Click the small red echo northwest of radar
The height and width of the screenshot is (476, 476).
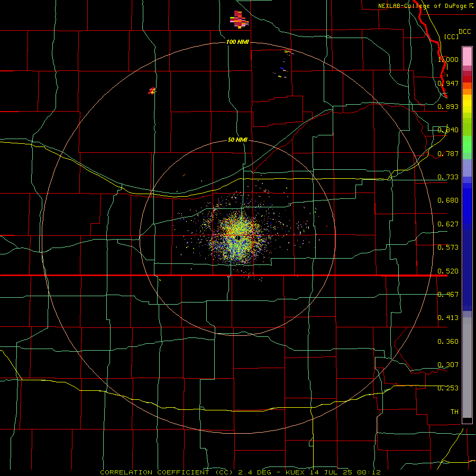pos(152,90)
